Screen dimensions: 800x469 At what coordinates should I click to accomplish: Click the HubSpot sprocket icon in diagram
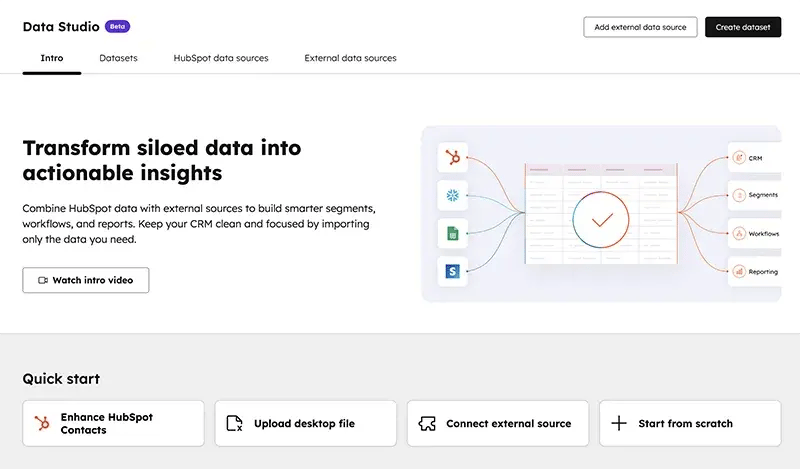453,157
